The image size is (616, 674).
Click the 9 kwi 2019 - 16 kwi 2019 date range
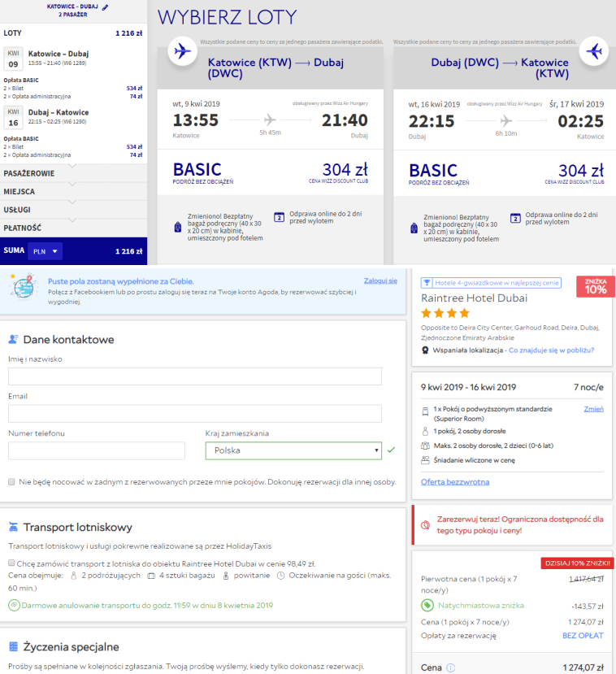pos(468,387)
